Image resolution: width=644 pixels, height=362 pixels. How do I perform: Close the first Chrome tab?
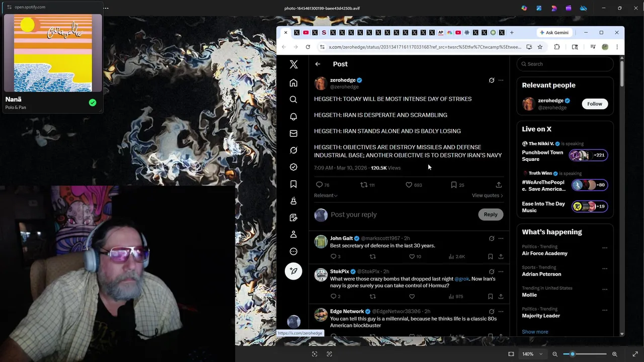pos(285,33)
